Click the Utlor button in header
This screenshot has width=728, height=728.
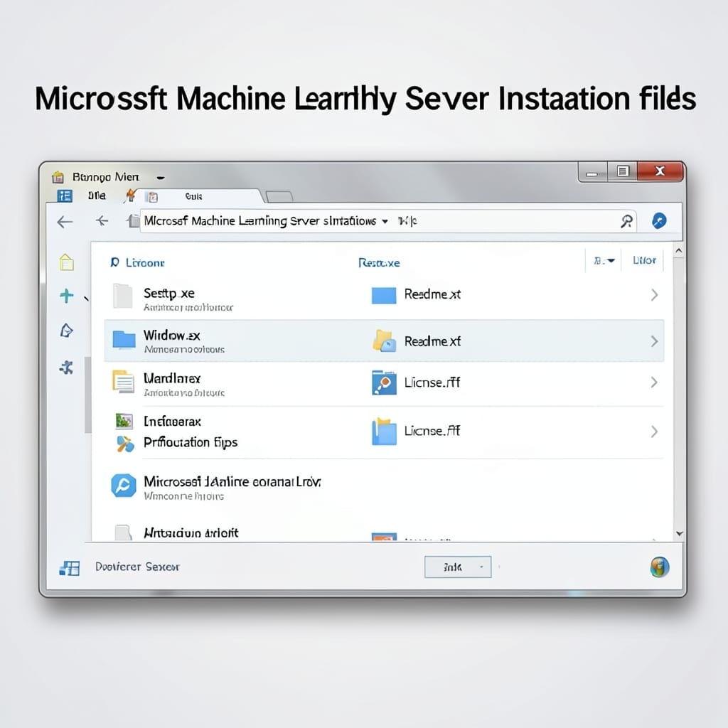pos(644,260)
